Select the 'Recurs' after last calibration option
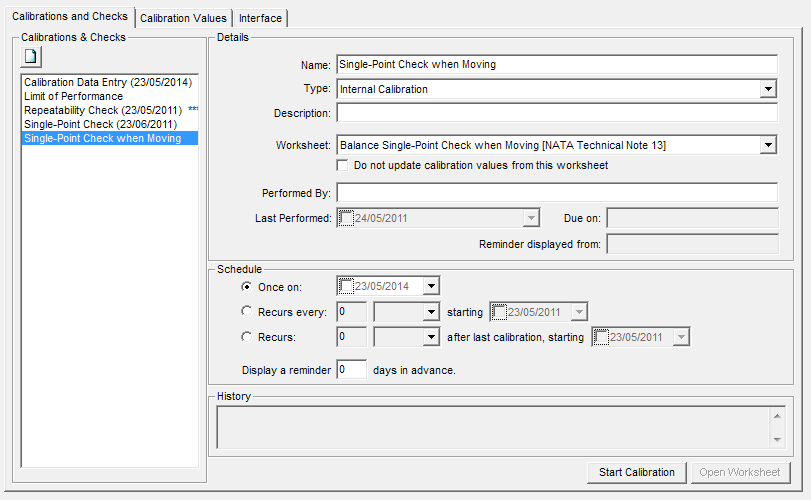Screen dimensions: 811x500 (247, 337)
